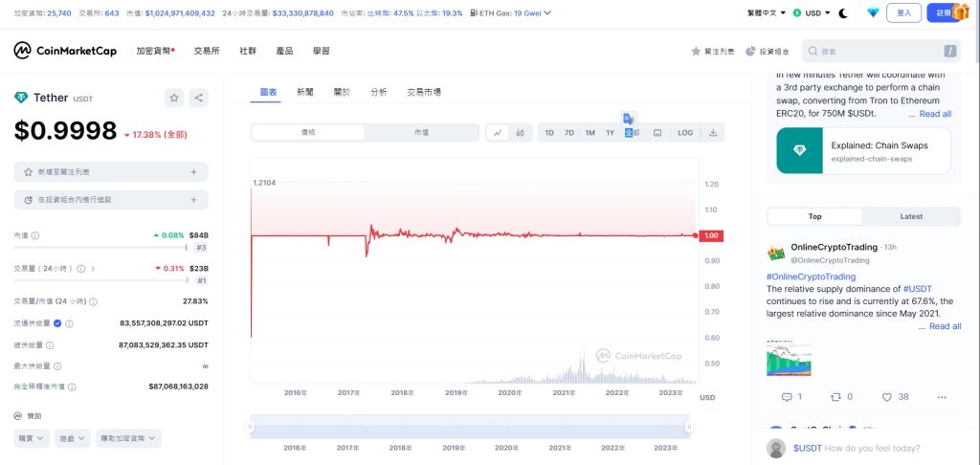This screenshot has width=980, height=465.
Task: Click the 登入 login button
Action: pos(903,12)
